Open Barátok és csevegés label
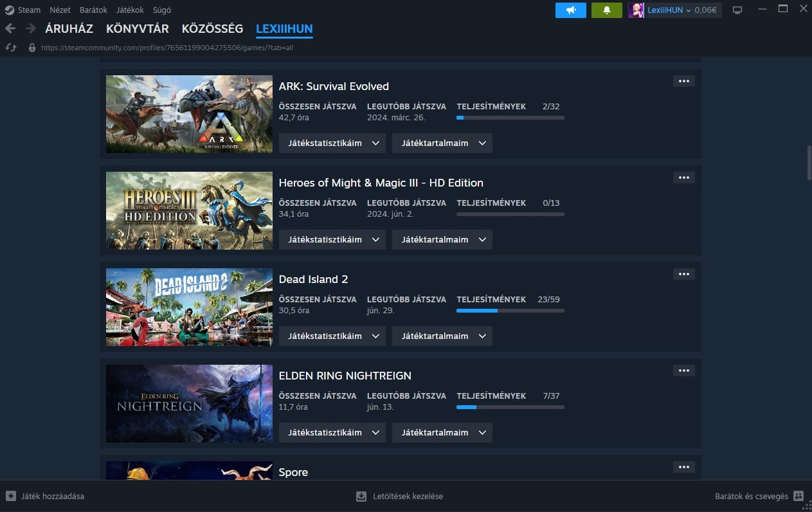 [x=752, y=497]
